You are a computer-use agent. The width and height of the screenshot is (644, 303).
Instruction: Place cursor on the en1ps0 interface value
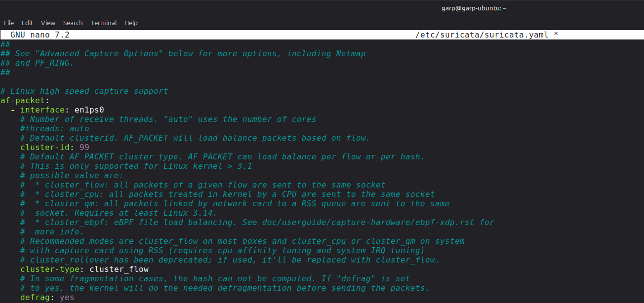89,110
